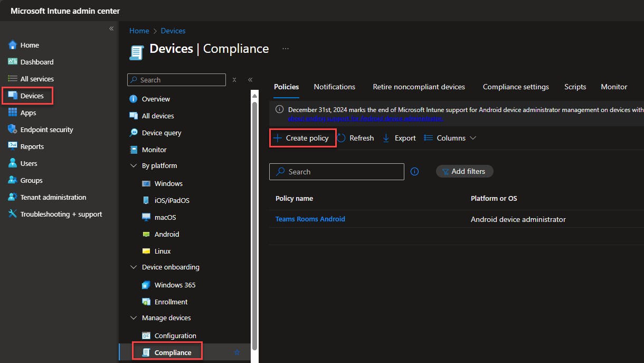The width and height of the screenshot is (644, 363).
Task: Collapse the By platform section
Action: click(x=134, y=166)
